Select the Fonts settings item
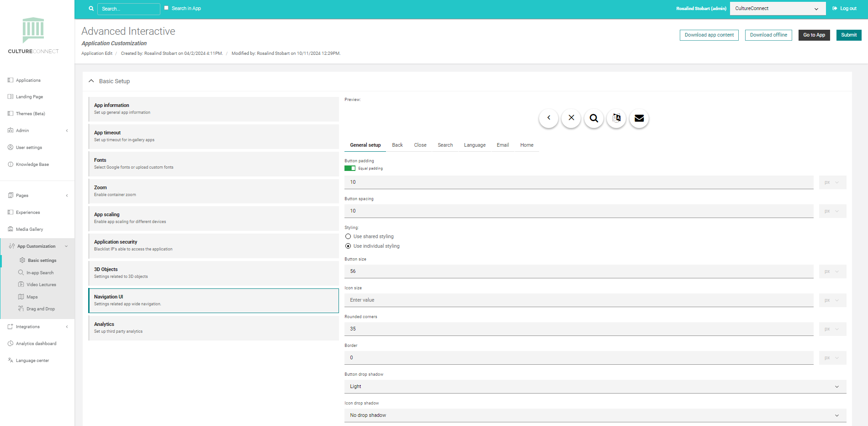 (213, 164)
